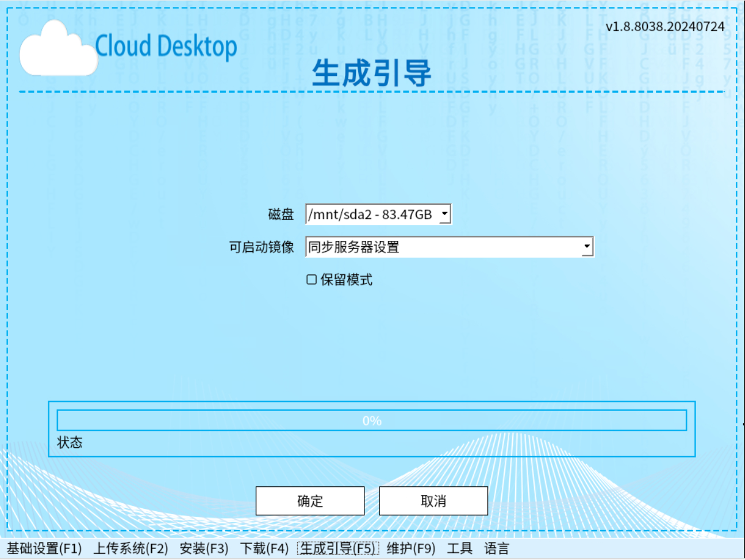The width and height of the screenshot is (745, 560).
Task: Select the 生成引导(F5) menu item
Action: tap(338, 549)
